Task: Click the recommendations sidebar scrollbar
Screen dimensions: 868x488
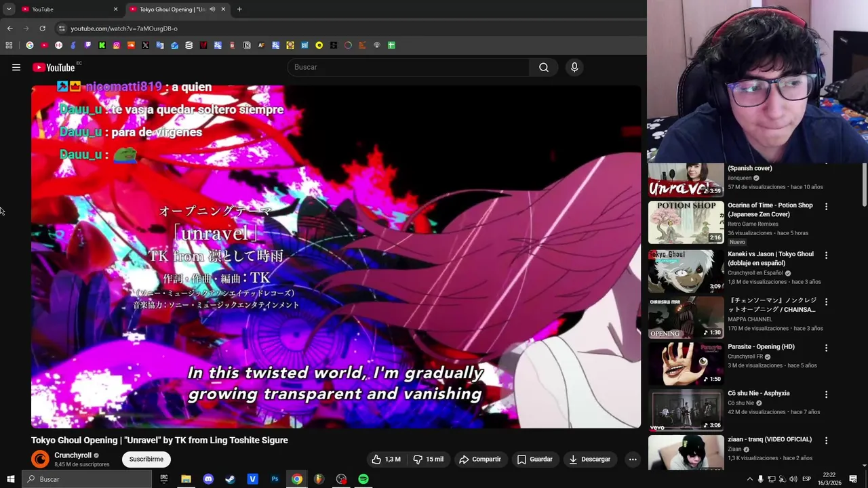Action: click(x=865, y=184)
